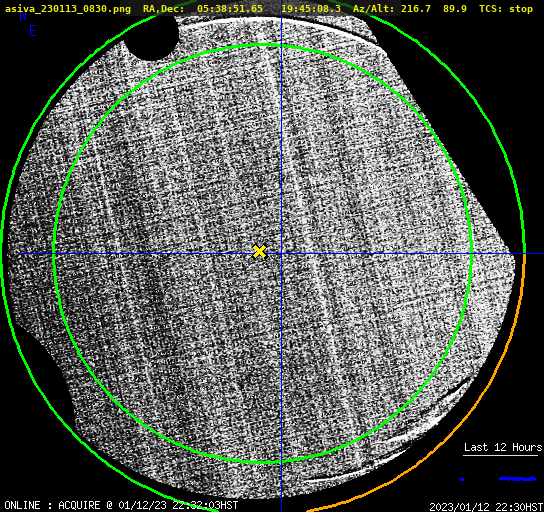Click the TCS: stop status text
The height and width of the screenshot is (512, 544).
506,9
